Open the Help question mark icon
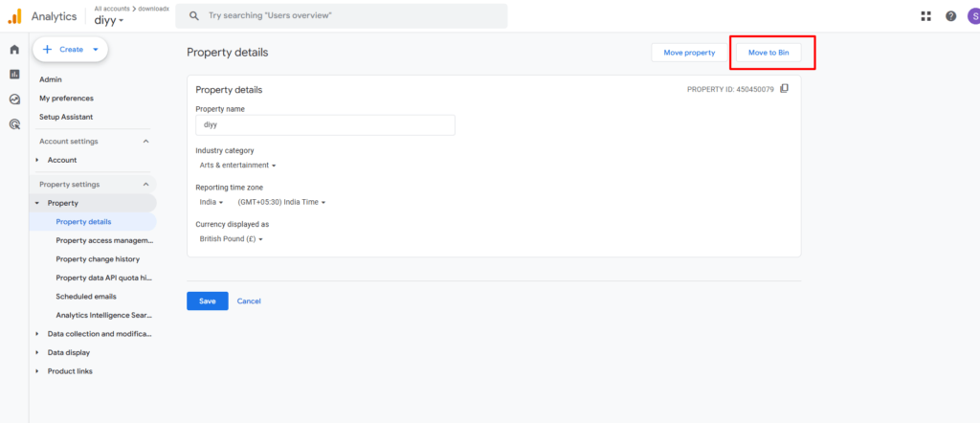This screenshot has width=980, height=423. click(x=950, y=16)
